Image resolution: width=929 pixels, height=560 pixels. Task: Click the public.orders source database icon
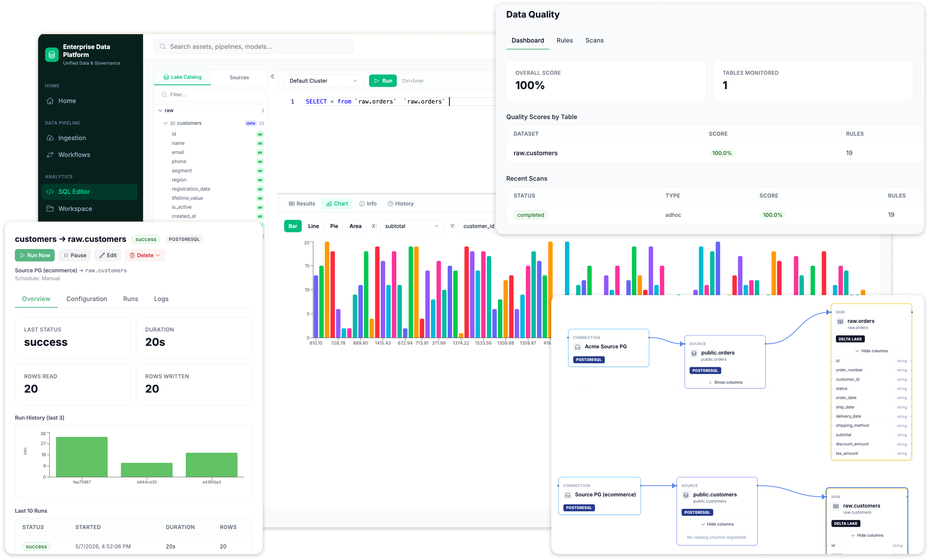[694, 353]
